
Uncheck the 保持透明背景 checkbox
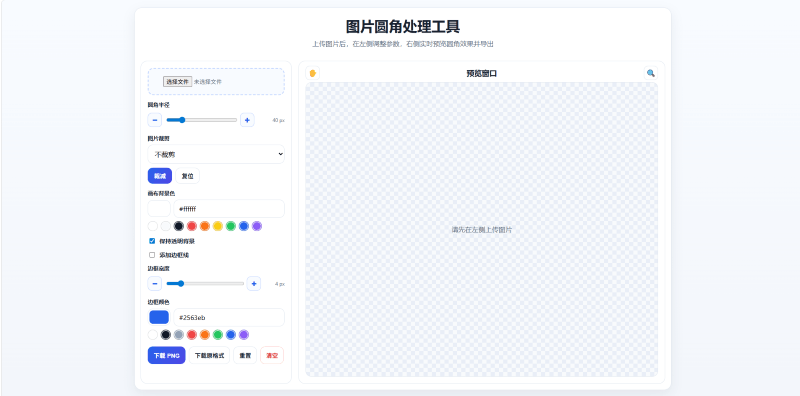point(152,241)
